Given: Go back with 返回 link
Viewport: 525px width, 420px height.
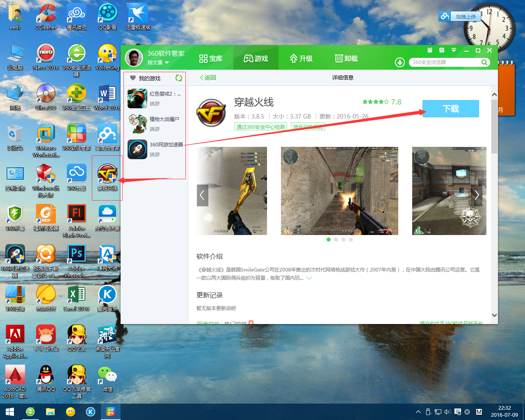Looking at the screenshot, I should (208, 78).
